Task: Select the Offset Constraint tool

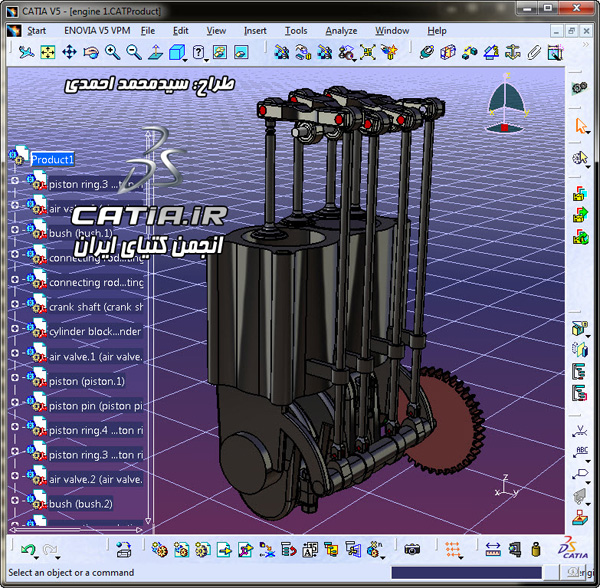Action: tap(470, 52)
